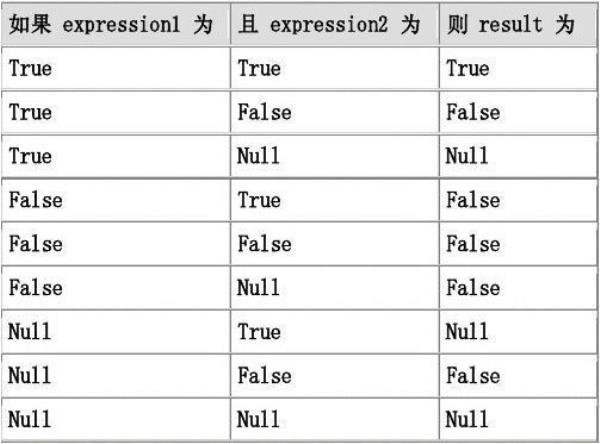600x444 pixels.
Task: Click expression1 True cell in all-True row
Action: 116,69
